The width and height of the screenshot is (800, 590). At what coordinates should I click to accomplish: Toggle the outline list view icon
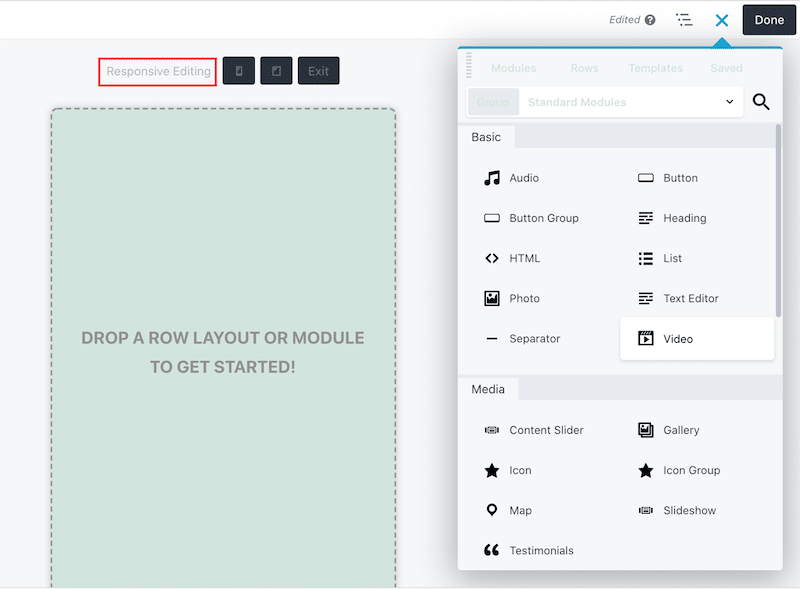click(685, 19)
